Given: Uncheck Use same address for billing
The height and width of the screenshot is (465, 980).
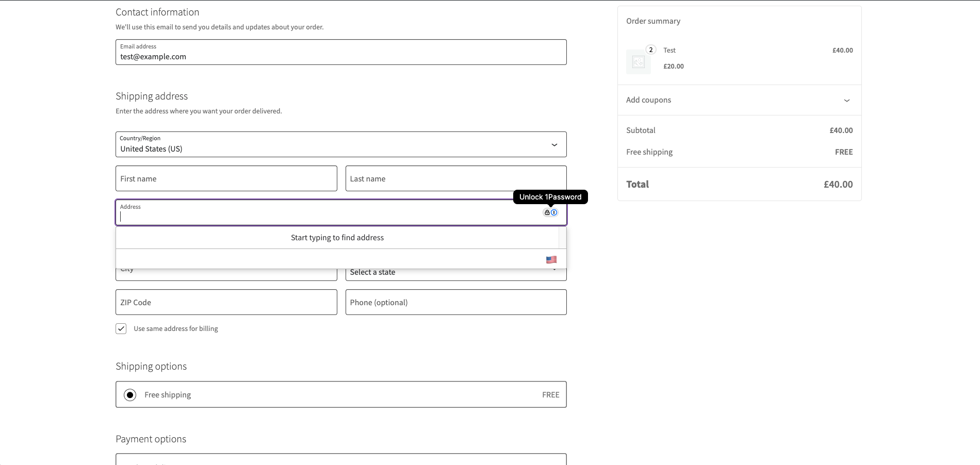Looking at the screenshot, I should point(121,328).
